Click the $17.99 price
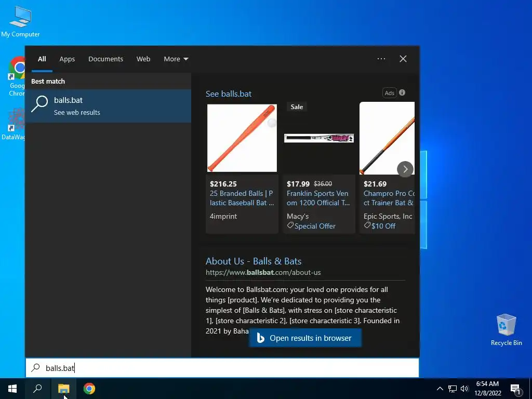The height and width of the screenshot is (399, 532). point(298,184)
